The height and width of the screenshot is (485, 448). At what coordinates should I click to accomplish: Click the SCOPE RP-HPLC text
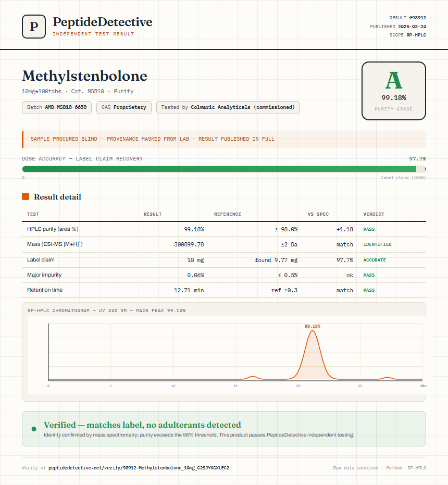[407, 35]
